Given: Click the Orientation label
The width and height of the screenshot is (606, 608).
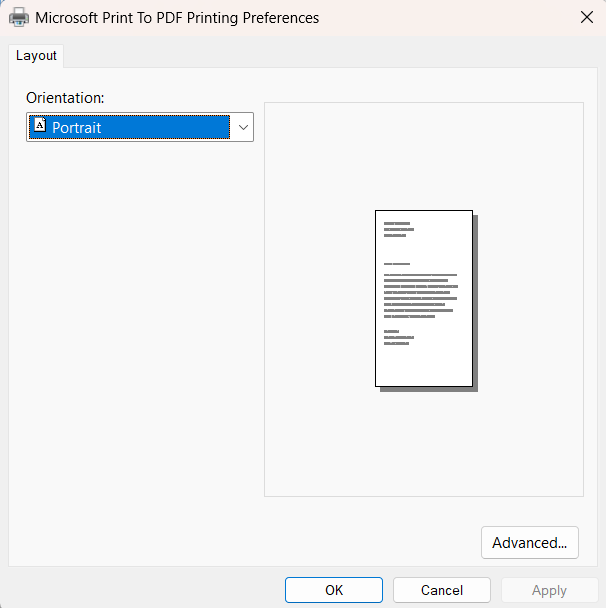Looking at the screenshot, I should pos(65,98).
